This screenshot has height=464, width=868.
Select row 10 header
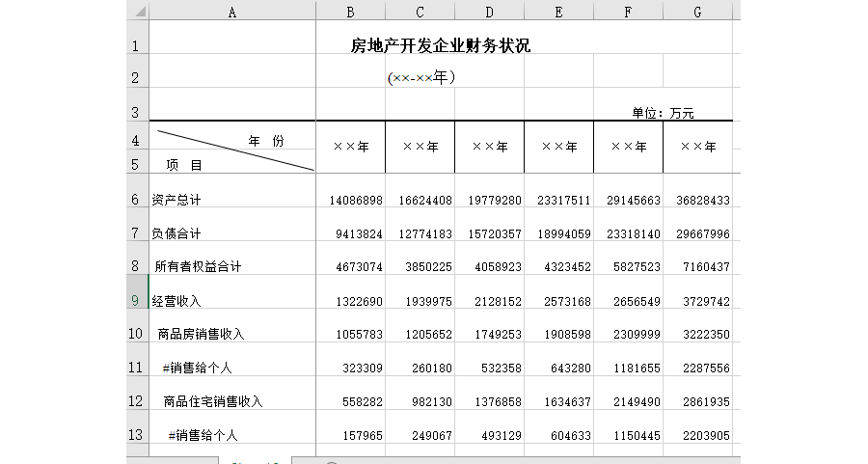point(137,326)
